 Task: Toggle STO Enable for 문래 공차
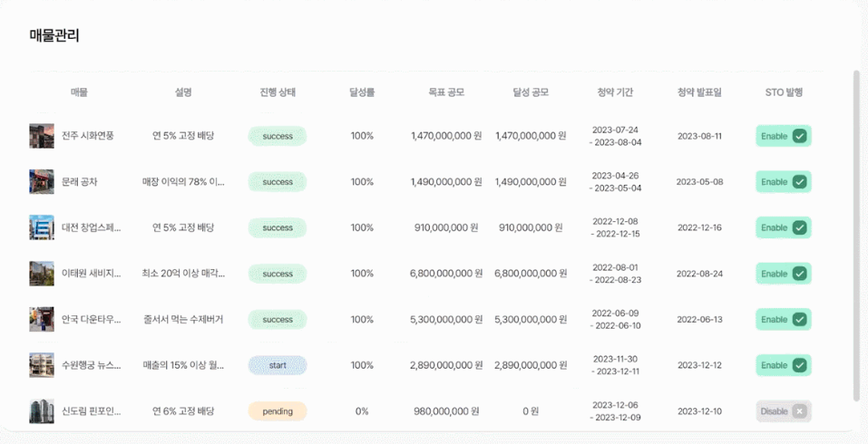pyautogui.click(x=784, y=182)
